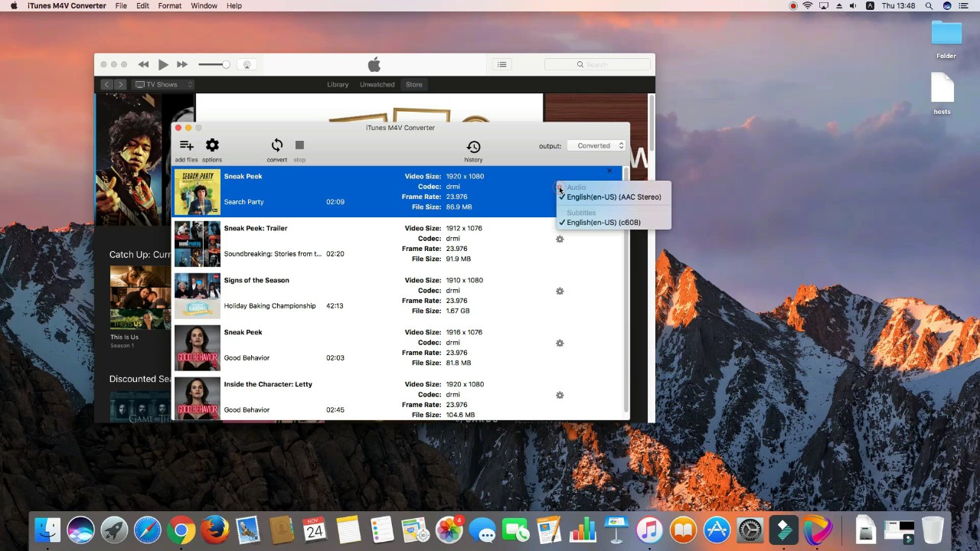The image size is (980, 551).
Task: Click the fast forward control in iTunes
Action: click(182, 65)
